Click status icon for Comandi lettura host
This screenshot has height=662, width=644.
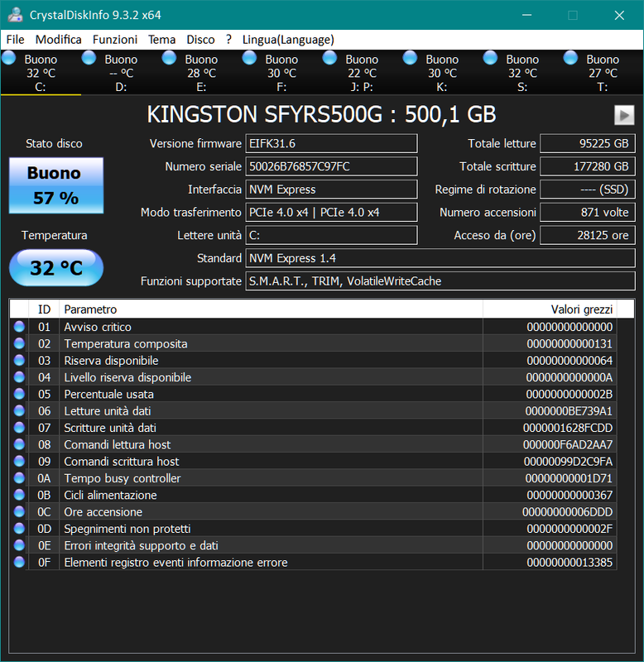(x=19, y=444)
